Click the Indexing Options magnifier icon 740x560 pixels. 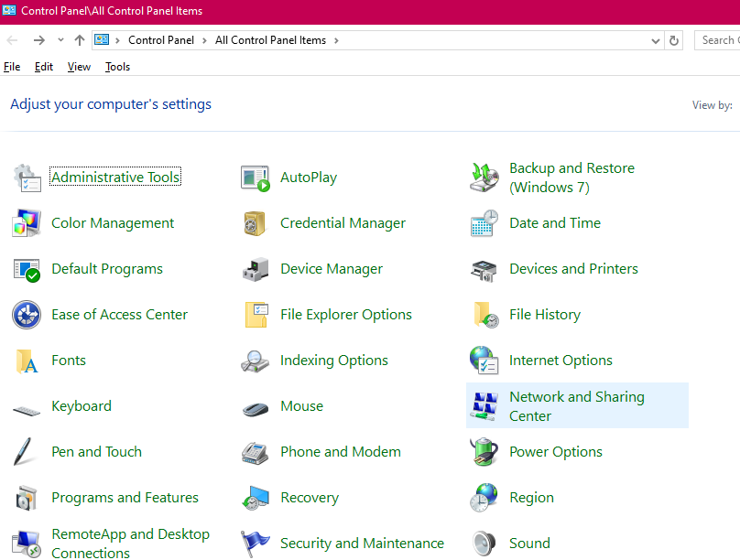pyautogui.click(x=255, y=361)
